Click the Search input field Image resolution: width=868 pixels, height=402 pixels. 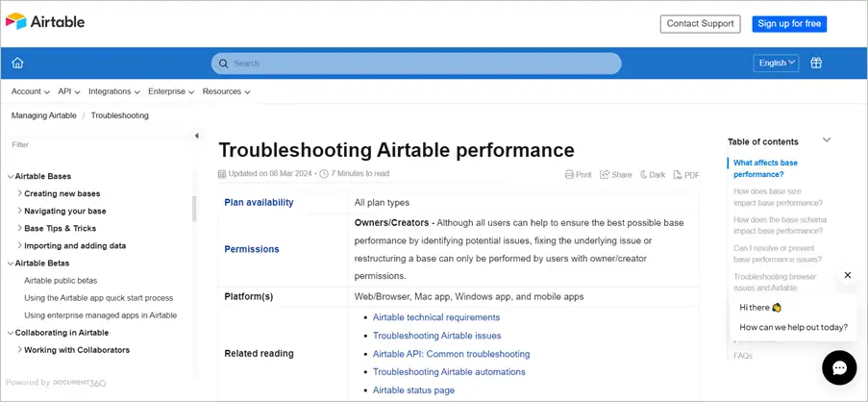tap(416, 63)
